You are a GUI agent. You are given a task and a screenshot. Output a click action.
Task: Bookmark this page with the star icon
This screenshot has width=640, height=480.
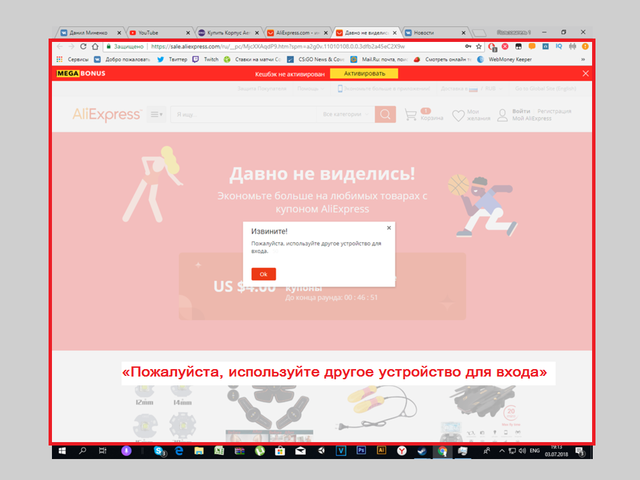[479, 47]
